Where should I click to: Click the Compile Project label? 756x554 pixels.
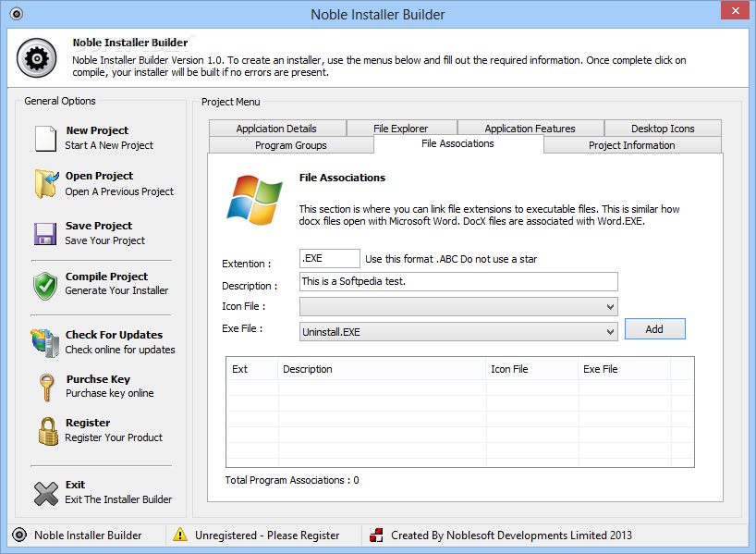pos(106,277)
